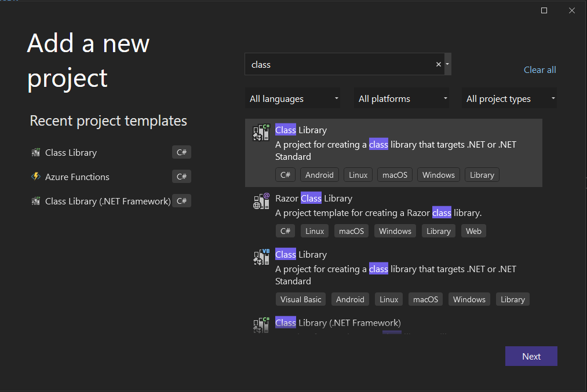Click the Linux tag of C# Class Library
This screenshot has width=587, height=392.
tap(358, 175)
